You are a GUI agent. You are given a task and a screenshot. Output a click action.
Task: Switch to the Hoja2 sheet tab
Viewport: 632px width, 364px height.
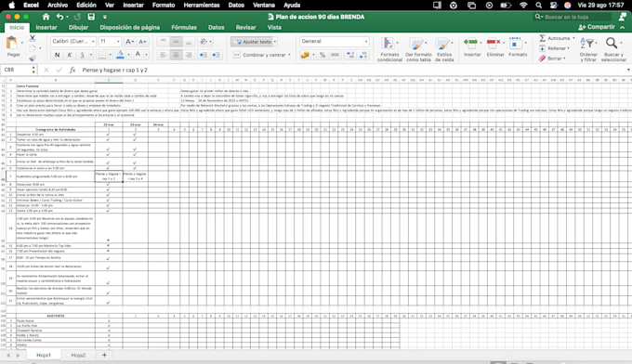click(78, 355)
